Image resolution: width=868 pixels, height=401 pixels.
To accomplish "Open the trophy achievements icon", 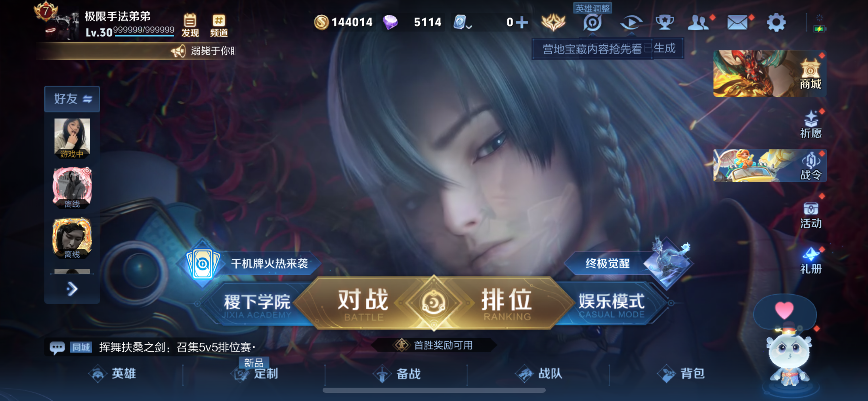I will click(665, 23).
